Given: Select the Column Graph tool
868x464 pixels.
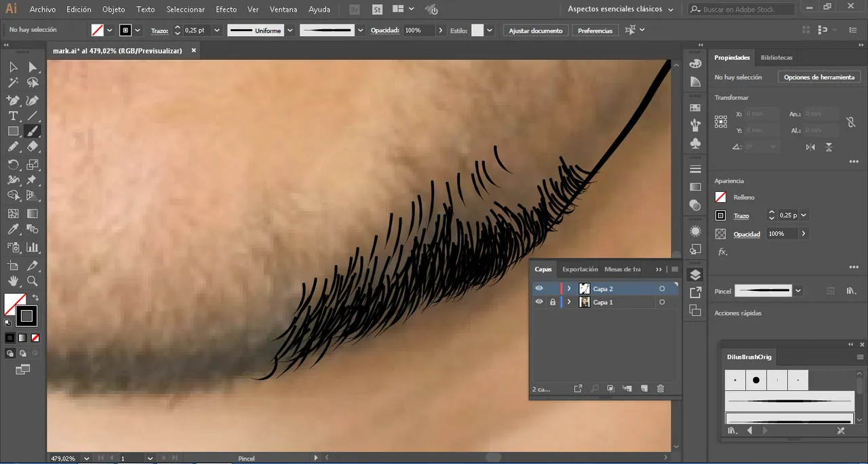Looking at the screenshot, I should pos(33,247).
